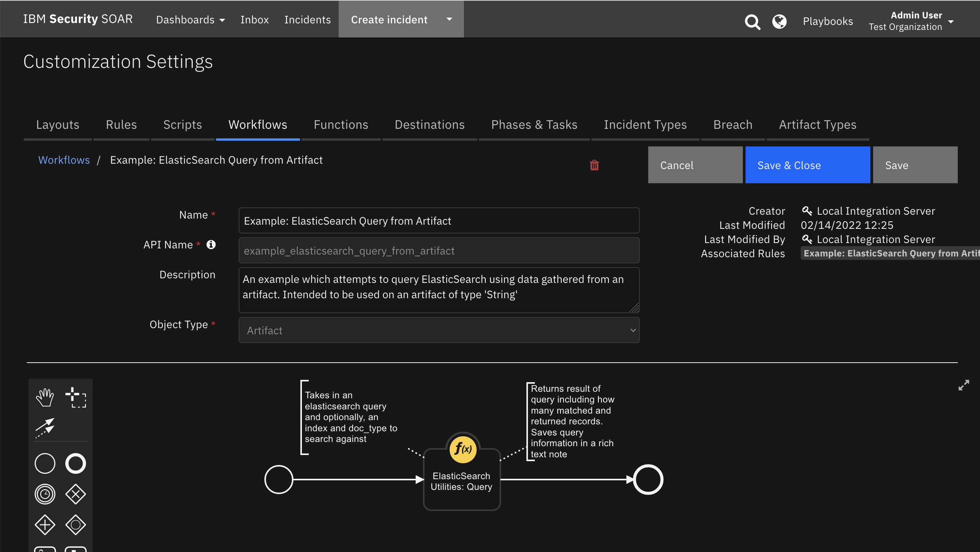The height and width of the screenshot is (552, 980).
Task: Go to the Incidents menu item
Action: click(x=307, y=20)
